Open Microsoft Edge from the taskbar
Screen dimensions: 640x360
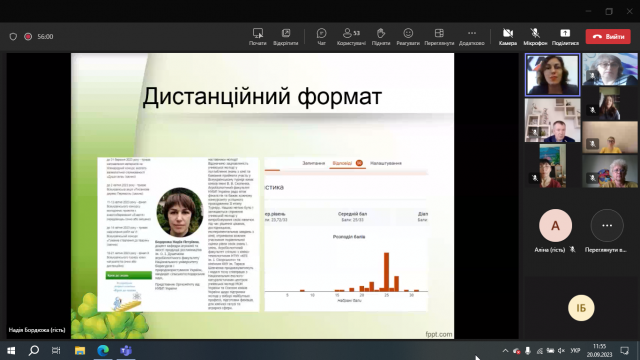(103, 350)
